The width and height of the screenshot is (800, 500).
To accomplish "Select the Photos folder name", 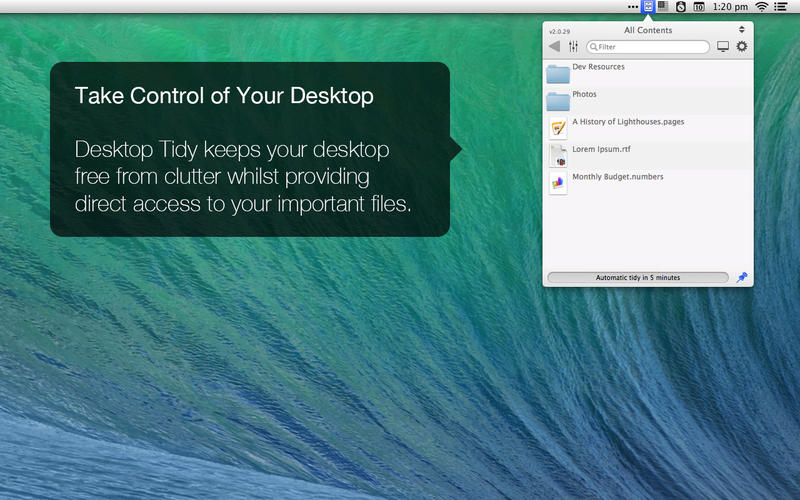I will (584, 94).
